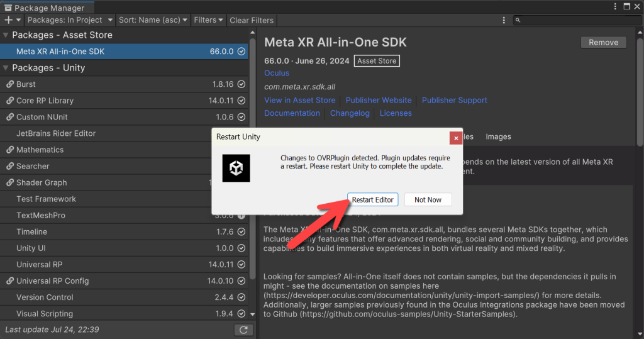This screenshot has width=644, height=339.
Task: Select the Unity UI package row
Action: 124,248
